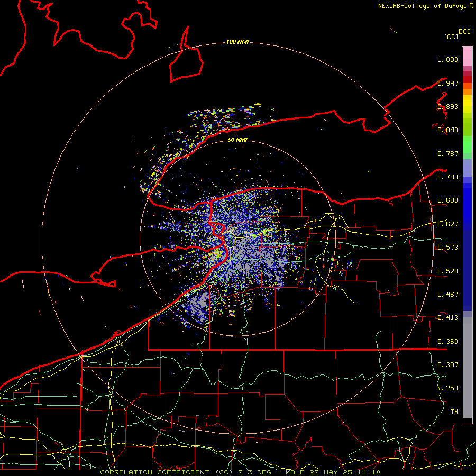The height and width of the screenshot is (476, 476).
Task: Click the 0.787 color scale value
Action: [x=448, y=153]
